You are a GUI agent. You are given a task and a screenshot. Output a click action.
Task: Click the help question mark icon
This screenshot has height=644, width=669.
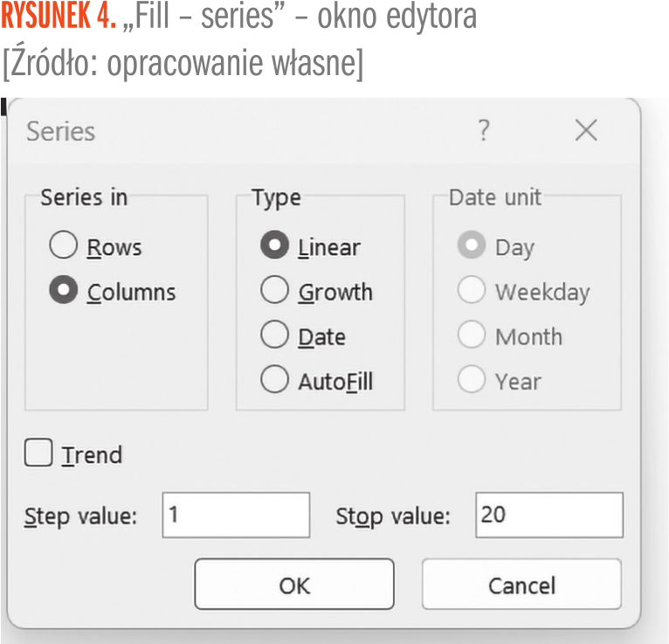tap(484, 131)
